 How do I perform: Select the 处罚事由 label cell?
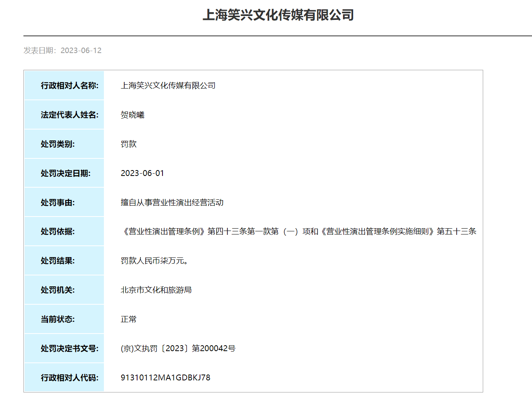coord(64,202)
